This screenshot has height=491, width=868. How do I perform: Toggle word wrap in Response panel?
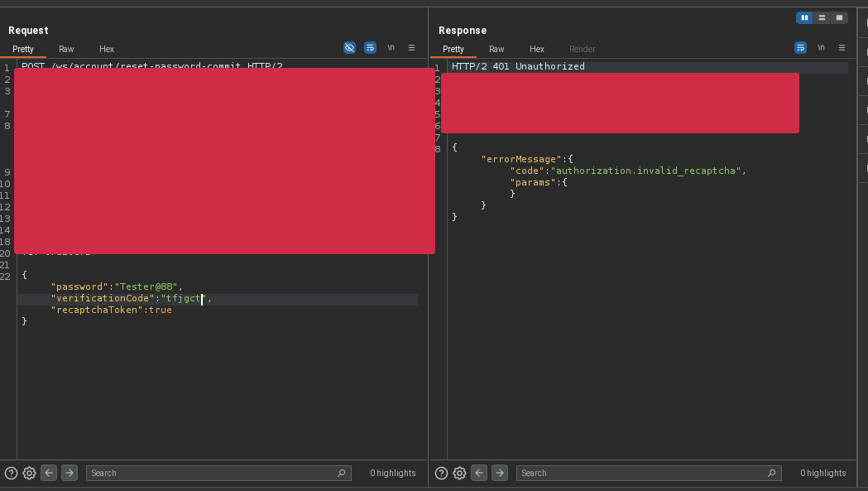(800, 48)
